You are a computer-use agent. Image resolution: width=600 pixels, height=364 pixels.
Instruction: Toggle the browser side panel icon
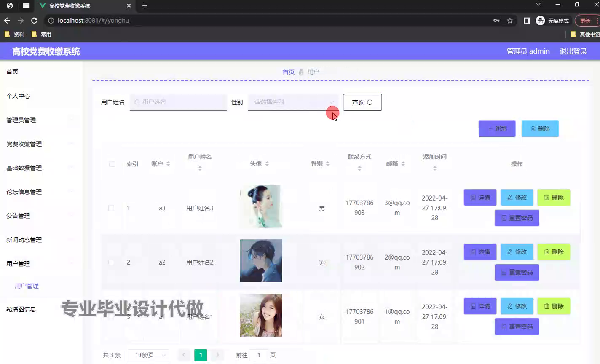[x=527, y=20]
